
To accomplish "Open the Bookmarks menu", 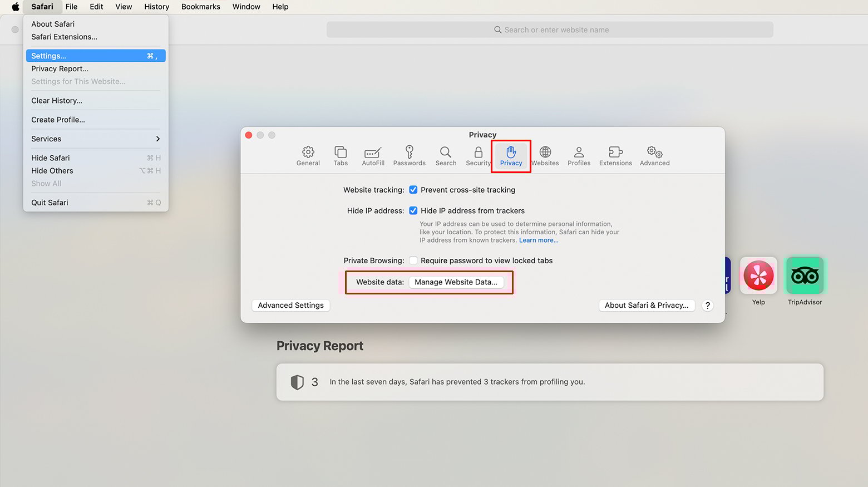I will pos(200,7).
